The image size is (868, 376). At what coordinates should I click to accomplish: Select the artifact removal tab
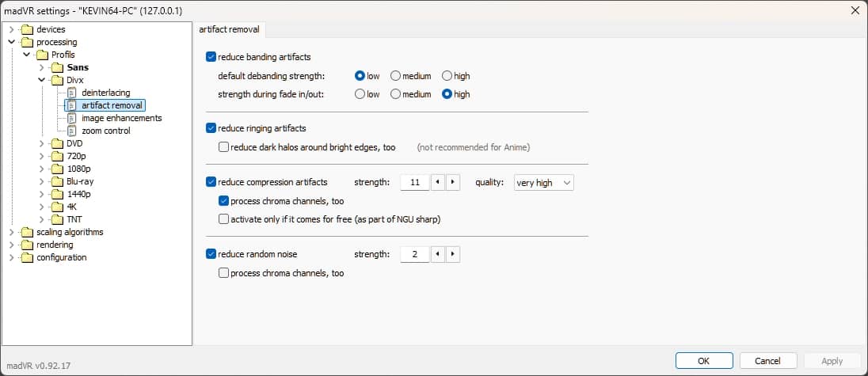(229, 29)
